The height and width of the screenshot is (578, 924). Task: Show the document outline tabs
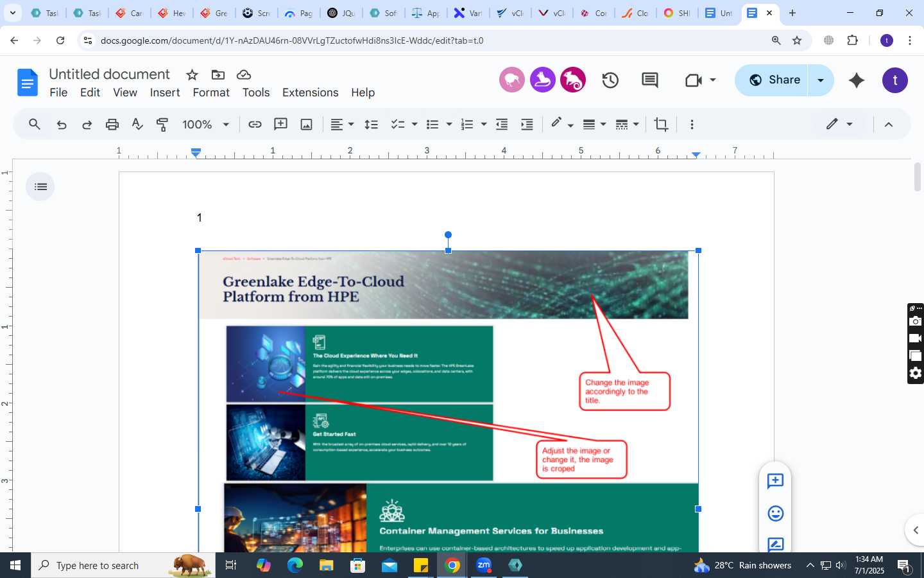pos(40,187)
